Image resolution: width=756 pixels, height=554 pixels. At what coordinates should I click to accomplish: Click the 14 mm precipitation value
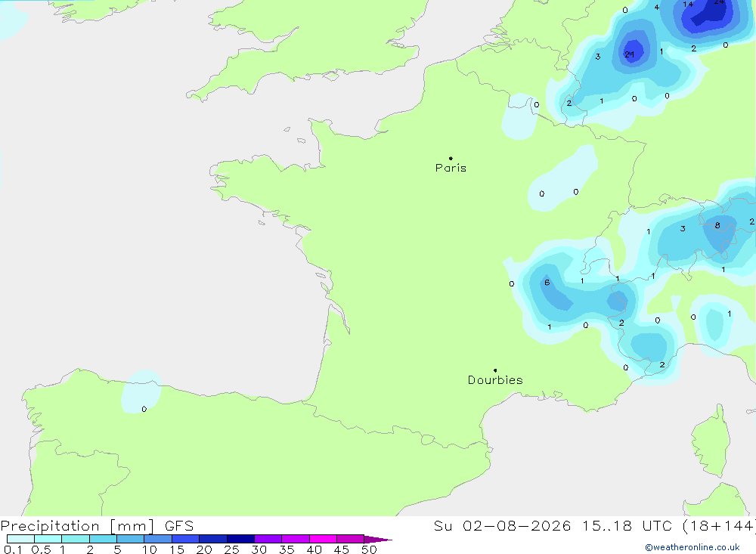pos(688,5)
